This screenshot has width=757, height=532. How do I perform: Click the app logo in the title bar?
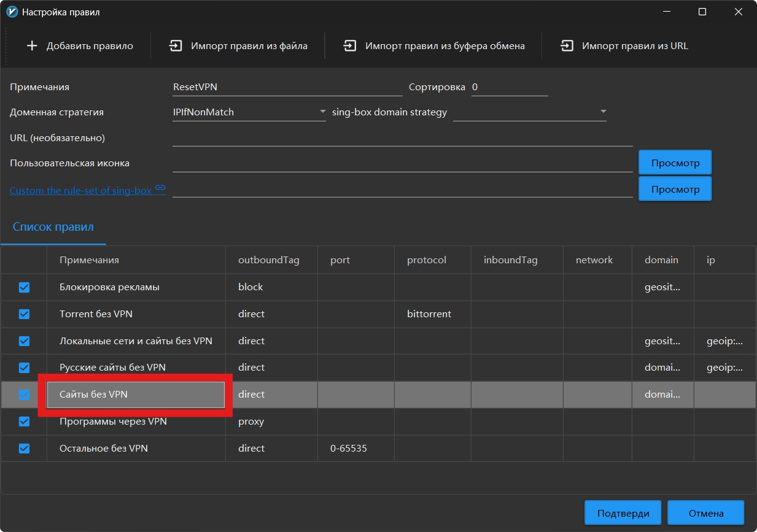pyautogui.click(x=12, y=12)
